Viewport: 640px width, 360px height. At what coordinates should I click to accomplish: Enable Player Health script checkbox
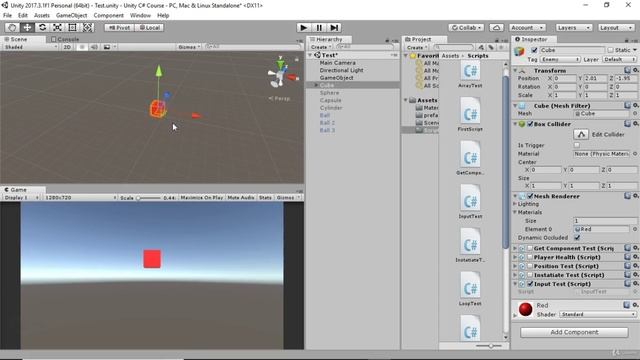pyautogui.click(x=530, y=257)
